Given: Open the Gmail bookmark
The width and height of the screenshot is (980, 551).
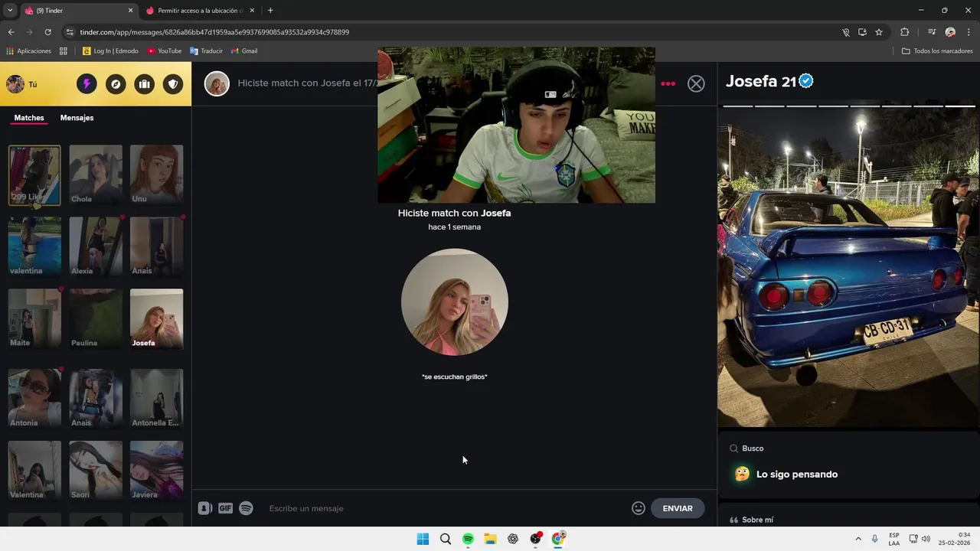Looking at the screenshot, I should (244, 51).
